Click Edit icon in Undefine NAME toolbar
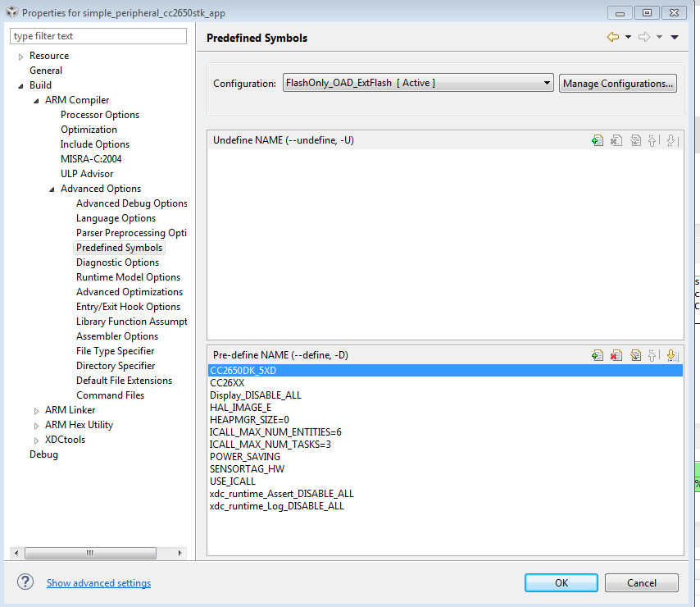 click(x=636, y=141)
